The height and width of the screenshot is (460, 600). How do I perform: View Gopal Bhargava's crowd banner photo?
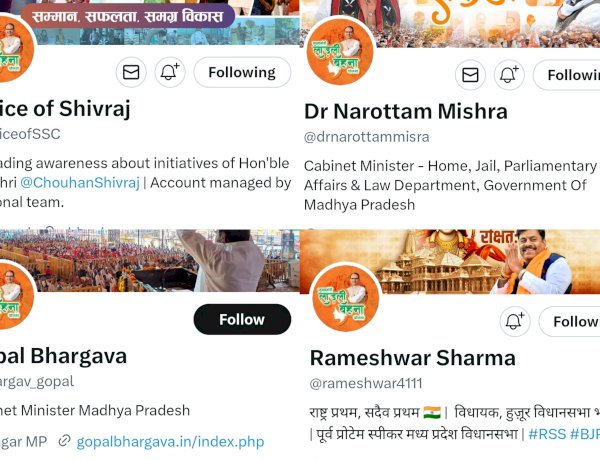click(150, 261)
